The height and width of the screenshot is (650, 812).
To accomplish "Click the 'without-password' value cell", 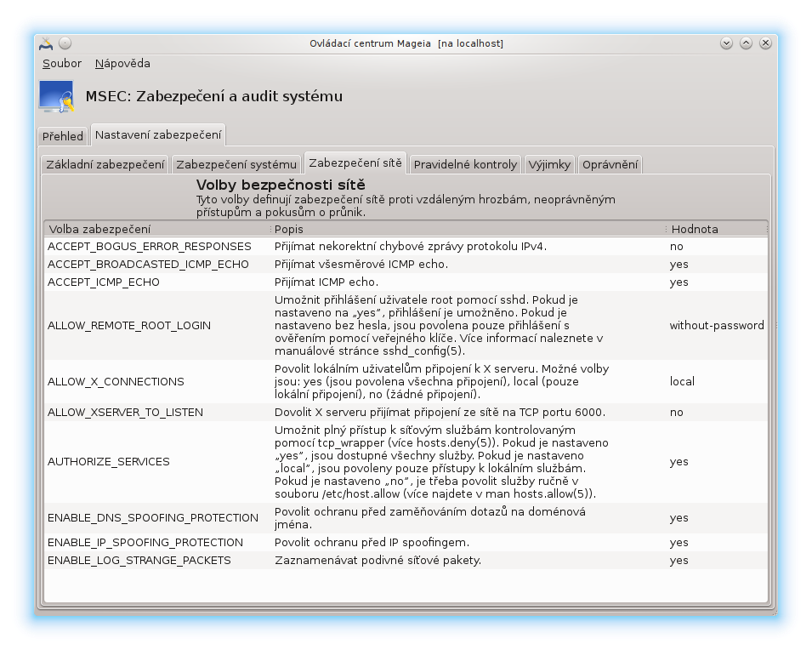I will (717, 326).
